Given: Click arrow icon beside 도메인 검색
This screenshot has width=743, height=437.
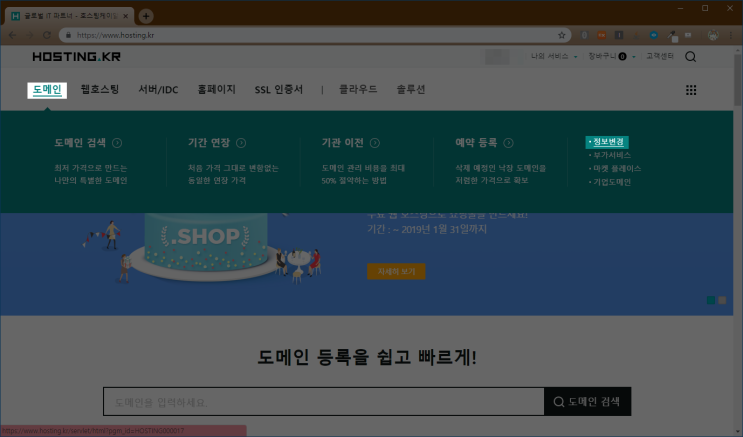Looking at the screenshot, I should pyautogui.click(x=117, y=143).
